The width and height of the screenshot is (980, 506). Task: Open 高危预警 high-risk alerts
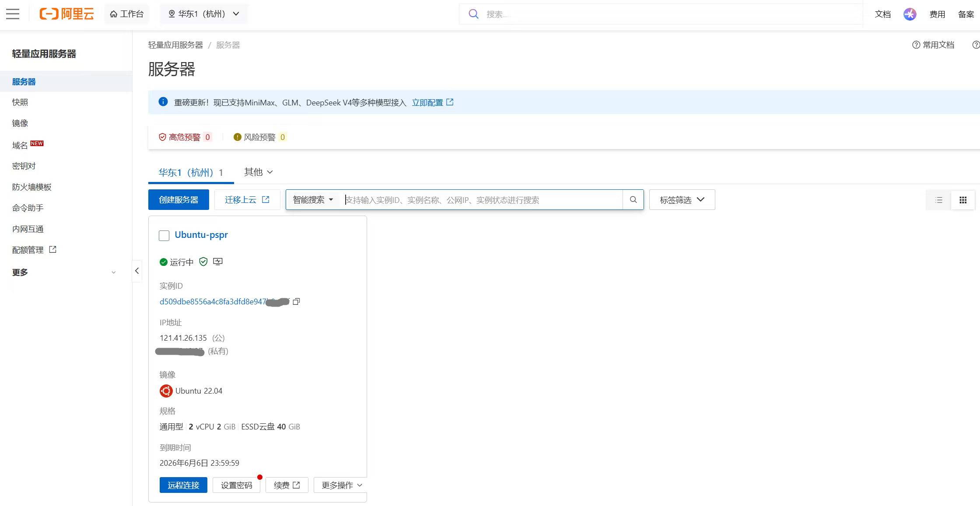[185, 137]
